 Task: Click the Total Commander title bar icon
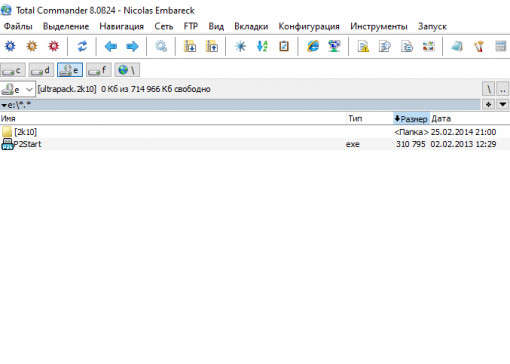point(6,10)
